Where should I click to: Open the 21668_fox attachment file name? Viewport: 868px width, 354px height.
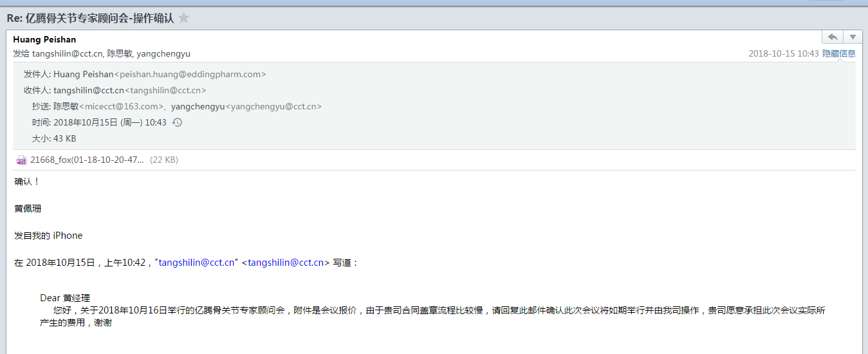87,160
